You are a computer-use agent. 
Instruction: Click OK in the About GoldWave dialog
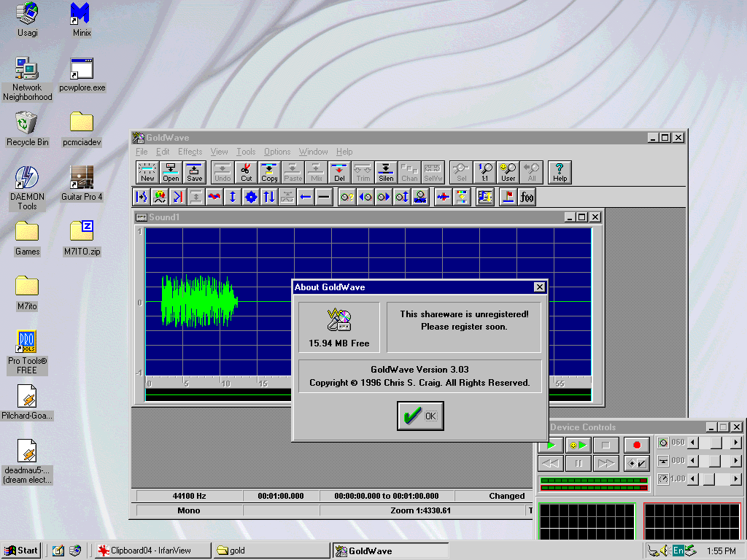[420, 416]
